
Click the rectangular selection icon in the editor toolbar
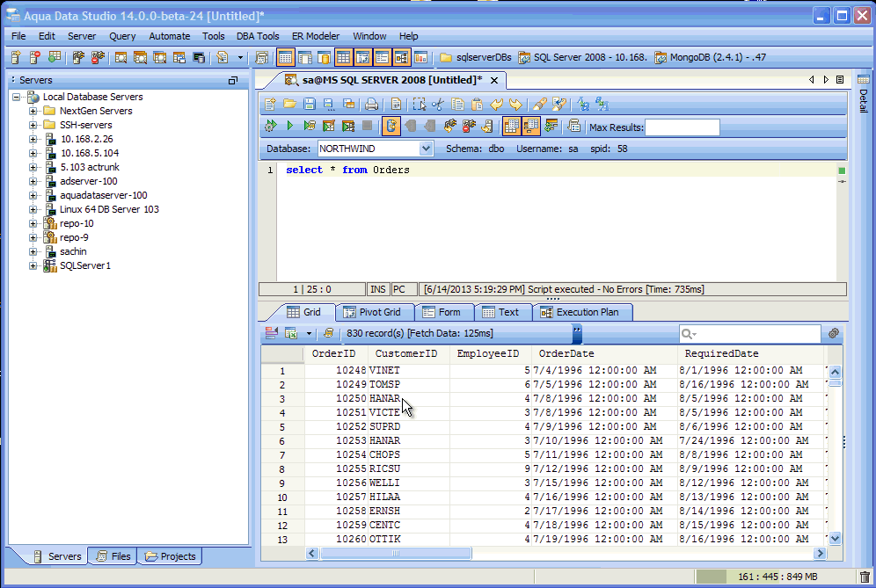(x=419, y=104)
